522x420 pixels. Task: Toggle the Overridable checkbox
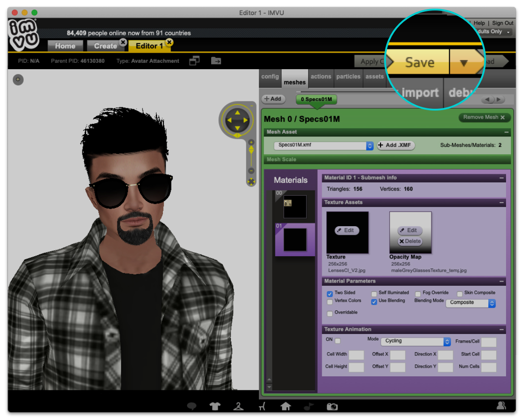(x=330, y=314)
